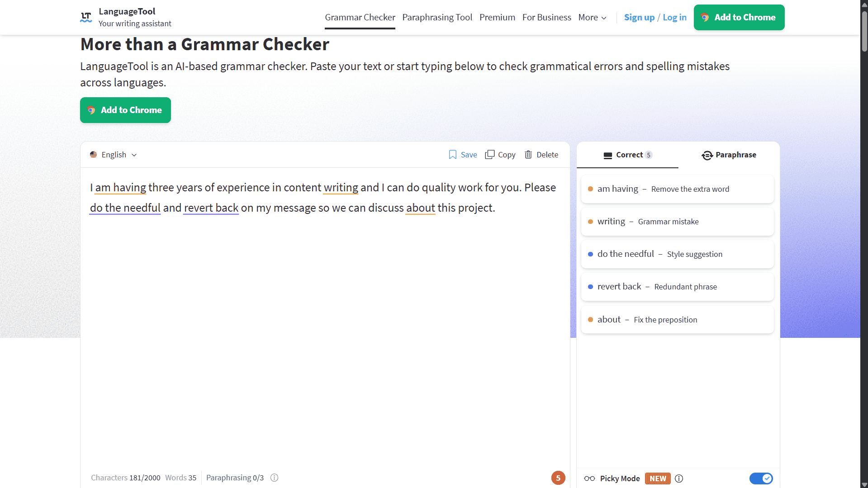Screen dimensions: 868x488
Task: Disable the Picky Mode toggle
Action: tap(761, 478)
